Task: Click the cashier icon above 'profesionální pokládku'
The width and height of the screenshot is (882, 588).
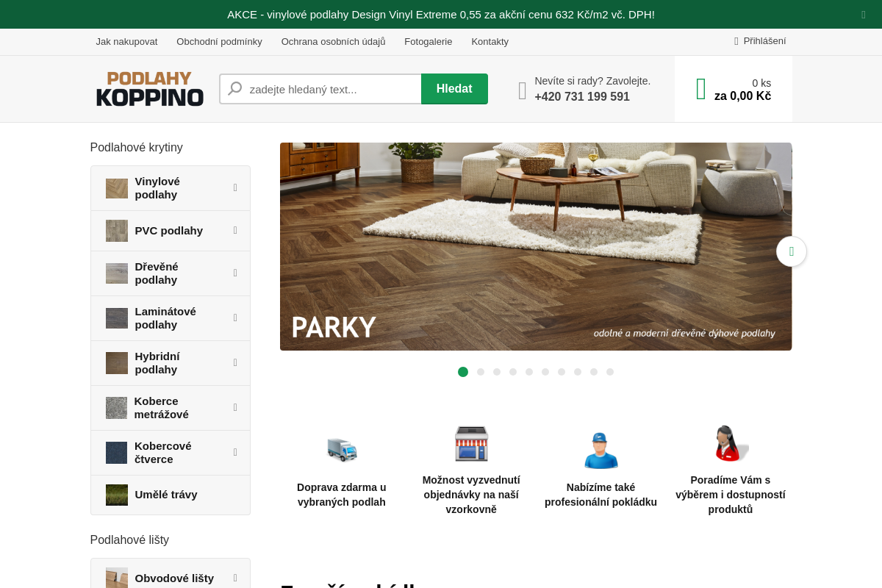Action: pos(600,450)
